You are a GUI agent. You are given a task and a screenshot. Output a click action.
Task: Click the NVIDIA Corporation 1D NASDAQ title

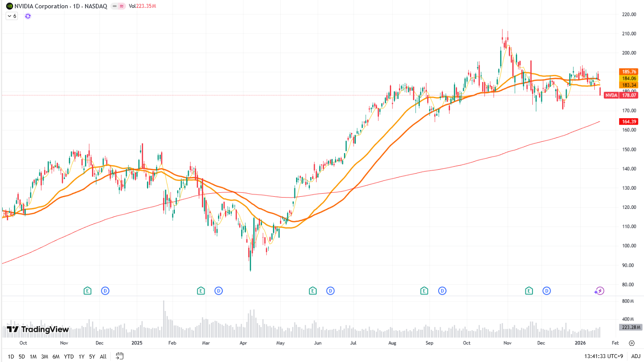tap(61, 6)
